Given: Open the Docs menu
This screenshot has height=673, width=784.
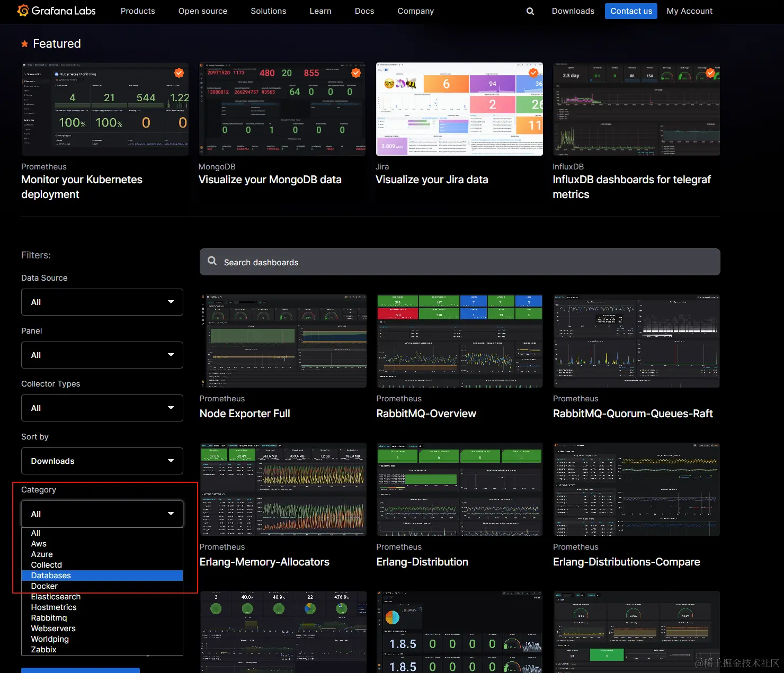Looking at the screenshot, I should pos(364,11).
